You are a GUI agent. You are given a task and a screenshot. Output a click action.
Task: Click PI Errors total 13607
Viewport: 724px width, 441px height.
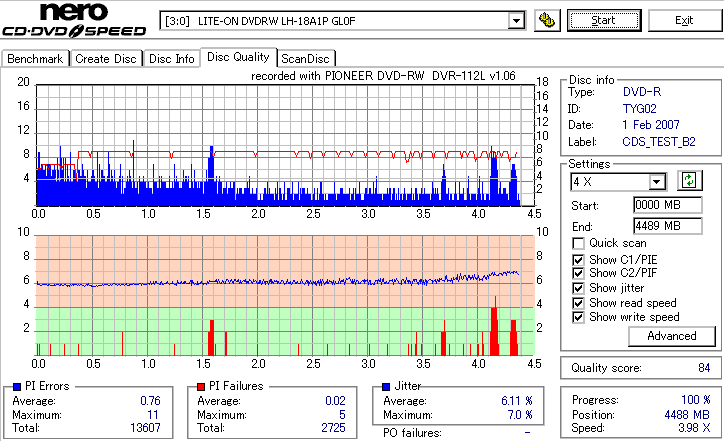click(145, 428)
